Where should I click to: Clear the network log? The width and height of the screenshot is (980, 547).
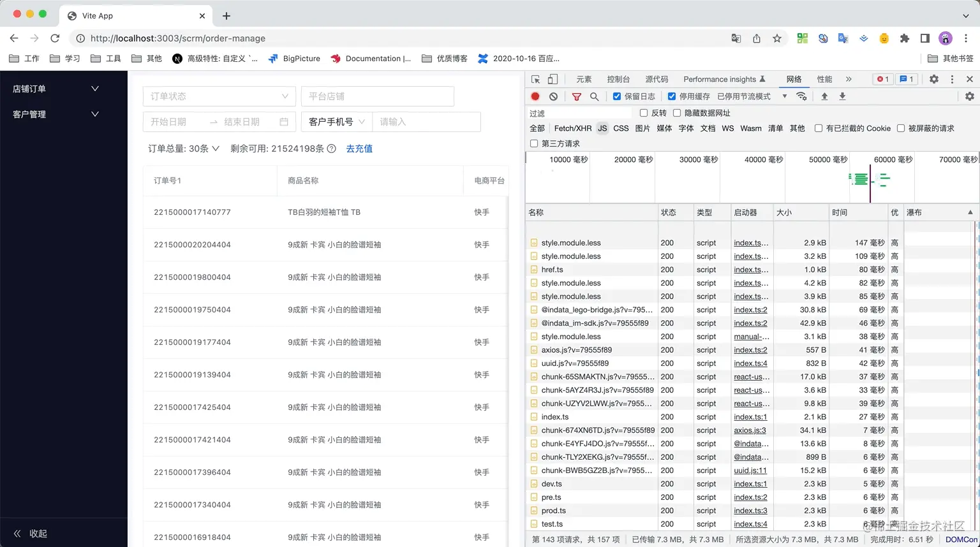553,96
